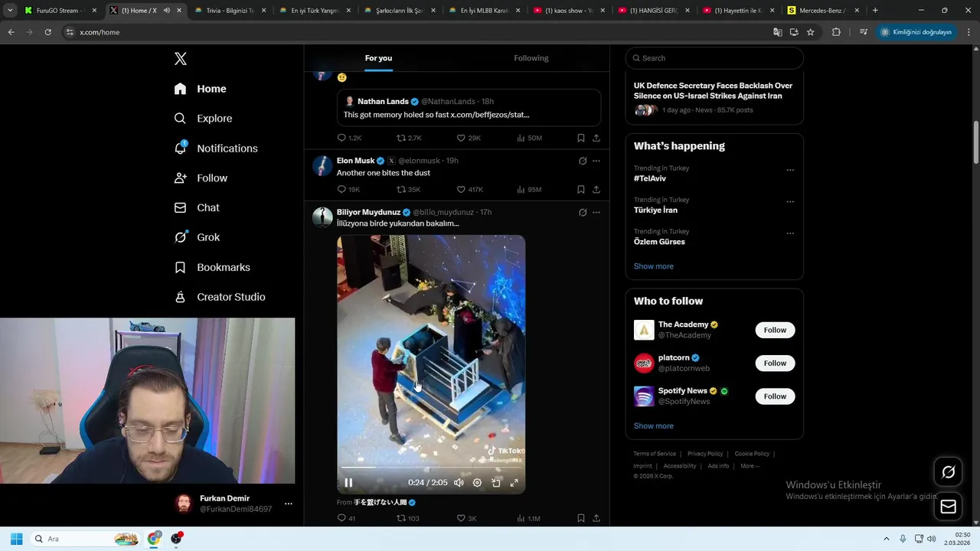Image resolution: width=980 pixels, height=551 pixels.
Task: Open new Chrome tab
Action: pos(875,11)
